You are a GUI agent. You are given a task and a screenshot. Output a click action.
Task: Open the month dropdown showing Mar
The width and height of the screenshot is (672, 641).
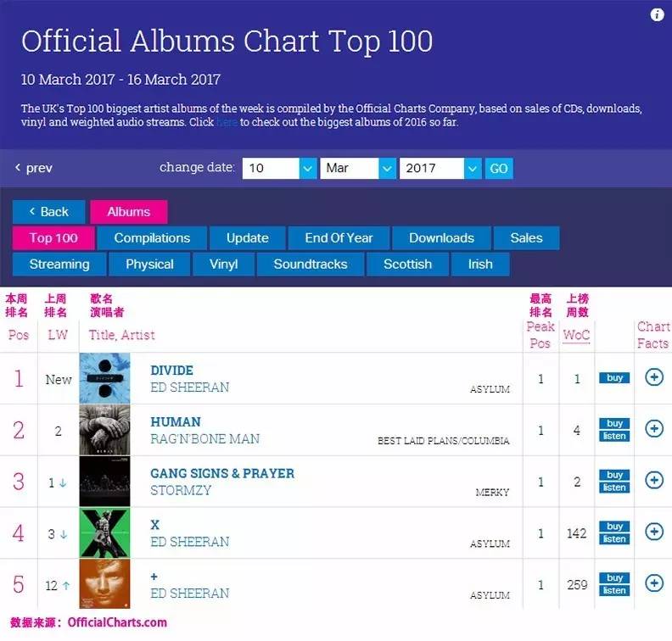point(359,168)
